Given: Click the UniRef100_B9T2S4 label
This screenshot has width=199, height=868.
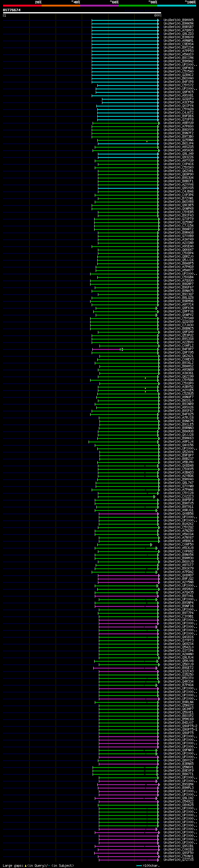Looking at the screenshot, I should click(x=178, y=47).
